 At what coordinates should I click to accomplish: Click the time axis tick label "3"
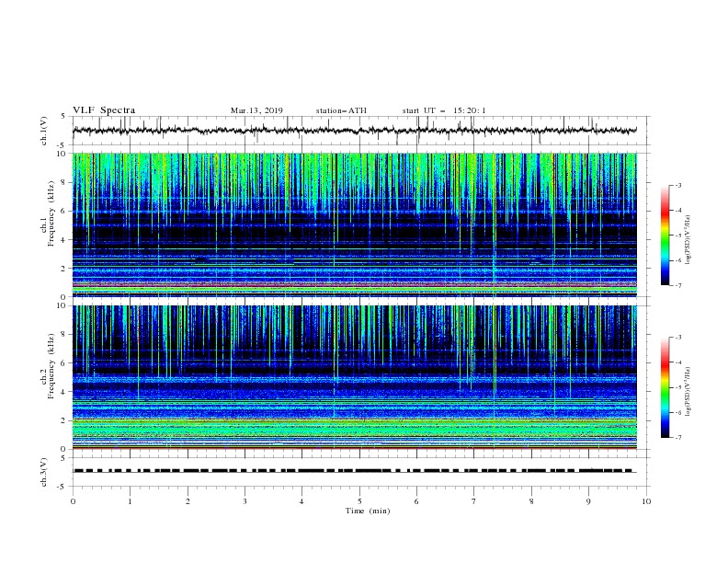tap(245, 501)
